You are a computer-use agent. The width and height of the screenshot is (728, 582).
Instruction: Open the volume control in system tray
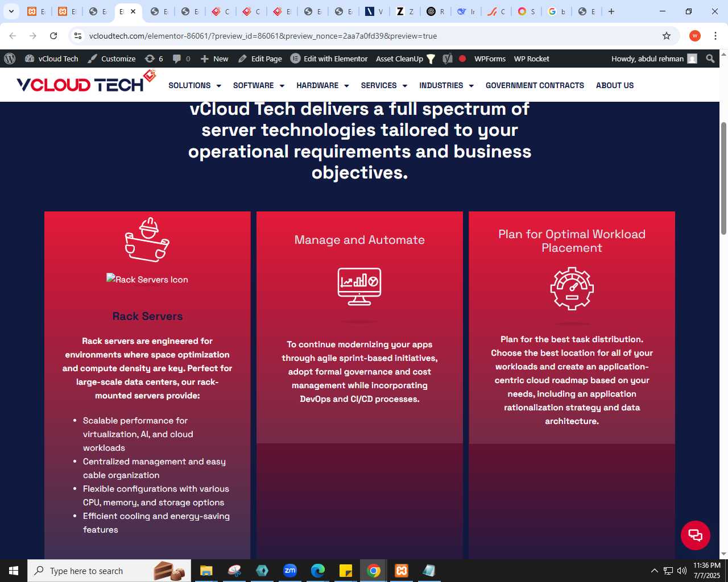[x=682, y=571]
